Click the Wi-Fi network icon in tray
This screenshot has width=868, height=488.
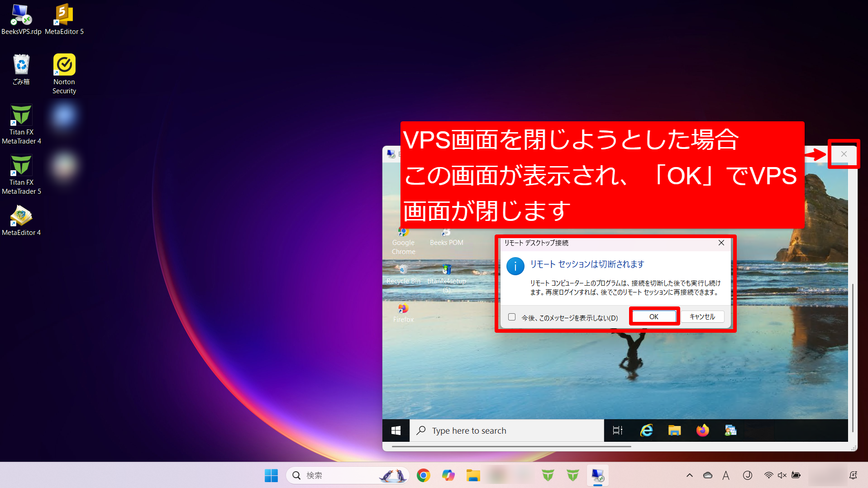768,475
